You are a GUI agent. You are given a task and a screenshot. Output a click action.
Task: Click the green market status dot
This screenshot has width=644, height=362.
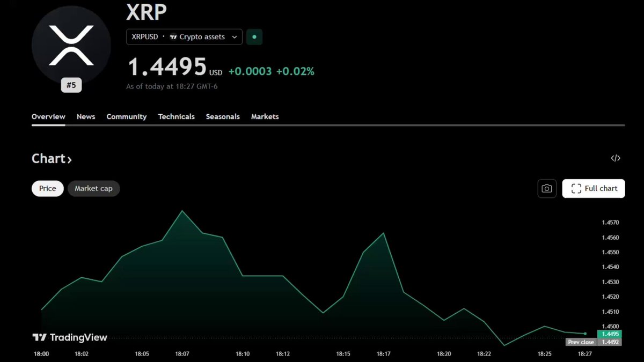(x=254, y=37)
